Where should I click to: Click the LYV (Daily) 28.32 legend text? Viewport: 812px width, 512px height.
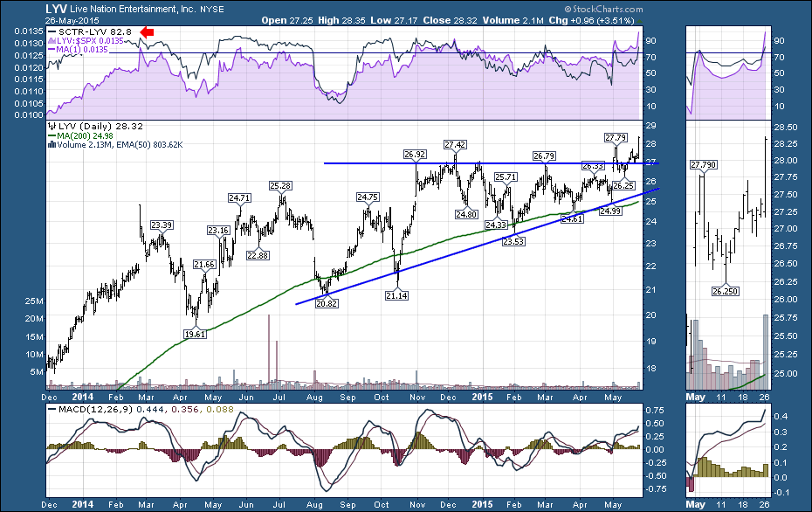[x=100, y=126]
